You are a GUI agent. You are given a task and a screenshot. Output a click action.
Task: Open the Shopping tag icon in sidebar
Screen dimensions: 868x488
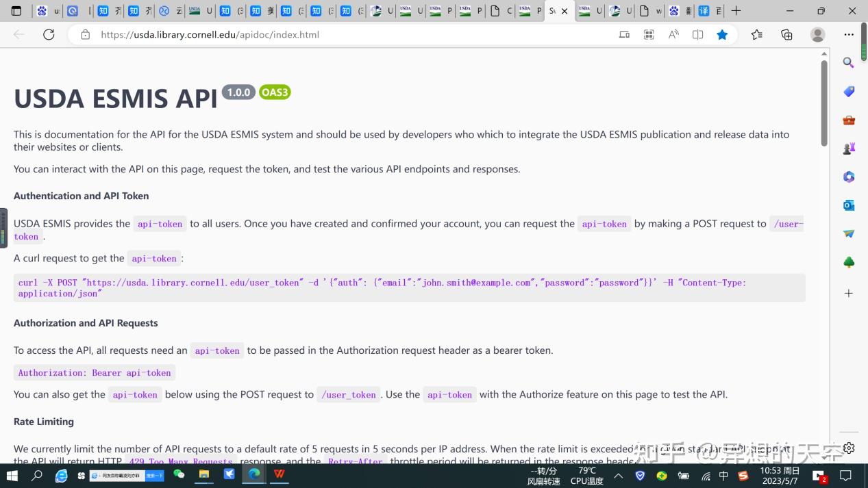point(849,91)
